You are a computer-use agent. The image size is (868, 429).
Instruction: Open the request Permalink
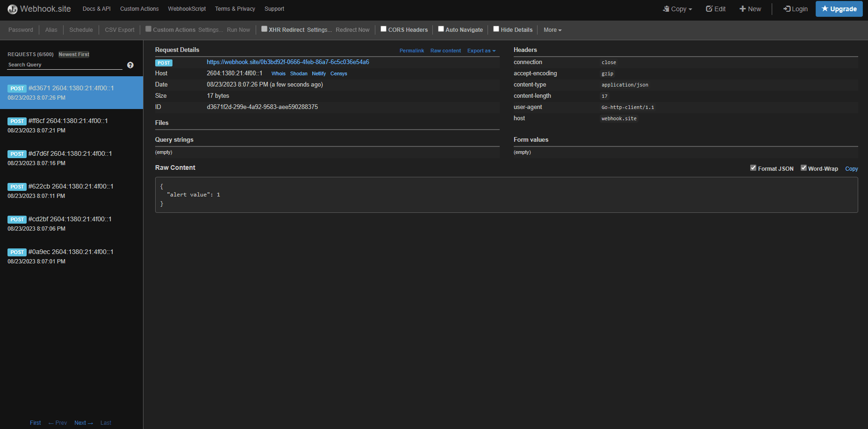(x=412, y=51)
